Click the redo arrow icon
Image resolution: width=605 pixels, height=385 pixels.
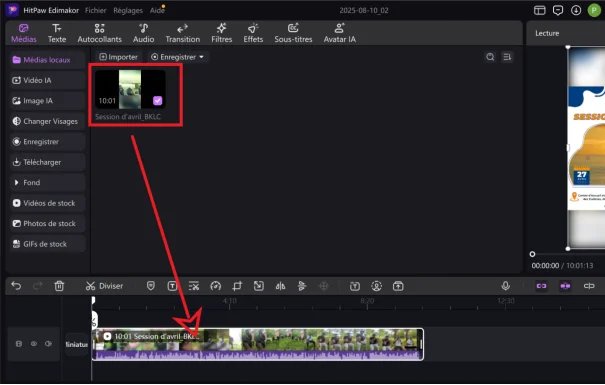[37, 286]
